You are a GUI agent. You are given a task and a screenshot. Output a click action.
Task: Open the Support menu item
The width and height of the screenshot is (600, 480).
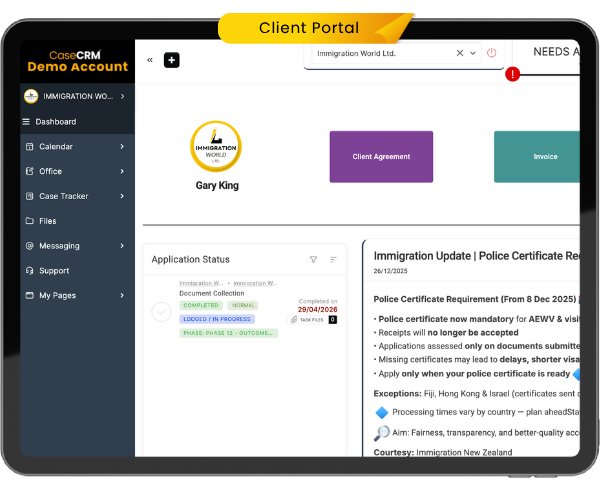(77, 271)
